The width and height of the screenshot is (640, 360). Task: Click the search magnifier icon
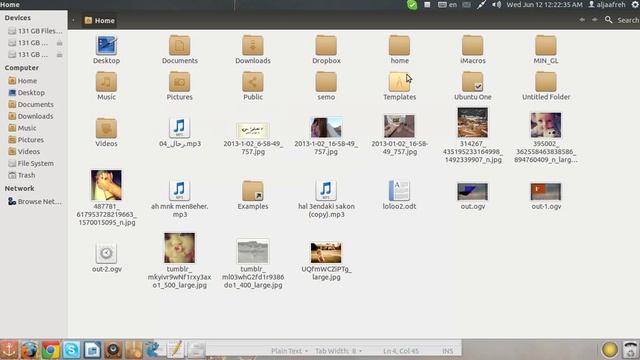tap(608, 20)
